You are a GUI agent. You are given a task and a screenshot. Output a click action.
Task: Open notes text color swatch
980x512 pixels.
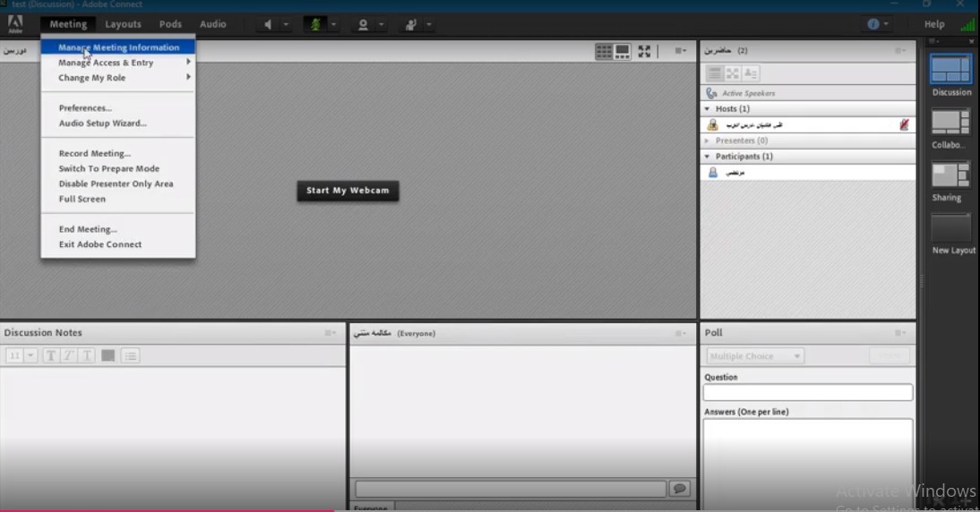tap(108, 356)
